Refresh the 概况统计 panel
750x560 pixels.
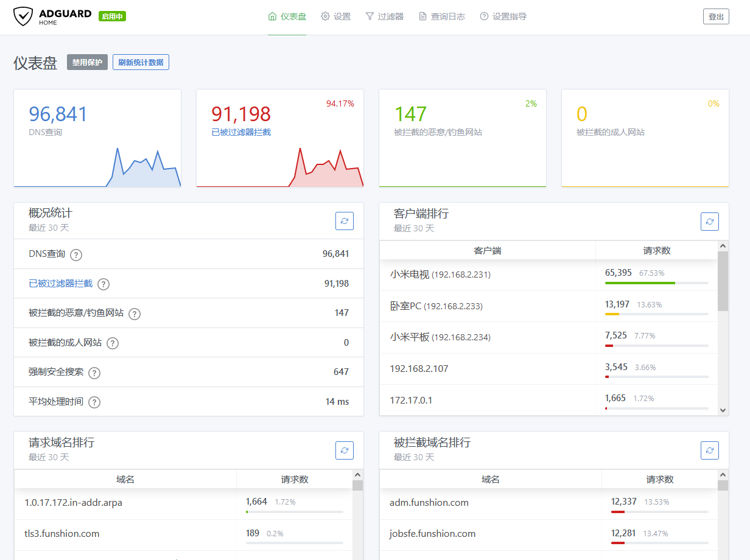(345, 221)
